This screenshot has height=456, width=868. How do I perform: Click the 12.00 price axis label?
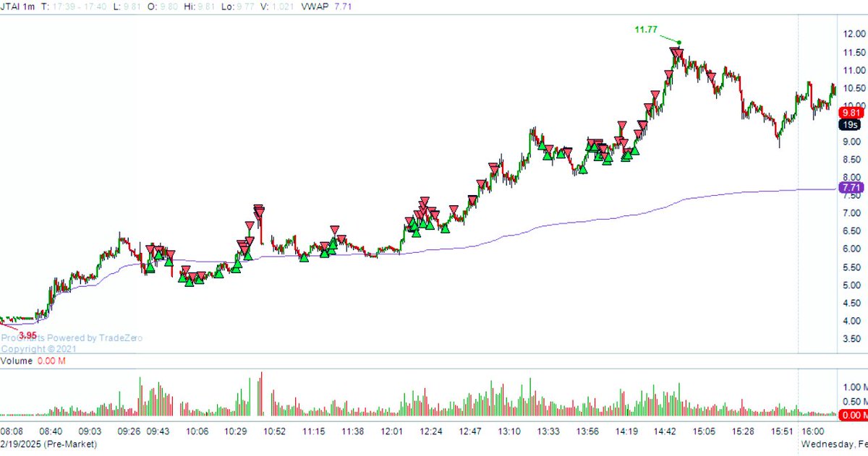point(854,35)
